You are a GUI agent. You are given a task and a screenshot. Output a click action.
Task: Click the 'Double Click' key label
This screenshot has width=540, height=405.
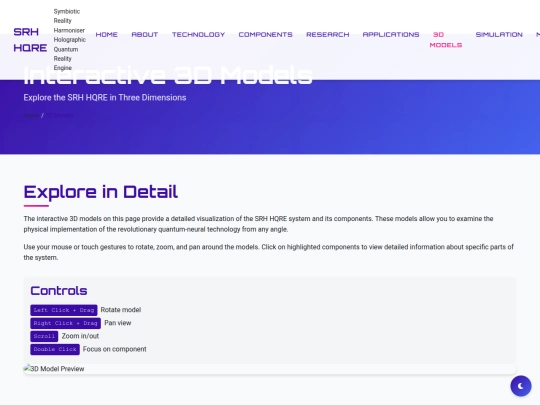point(55,349)
